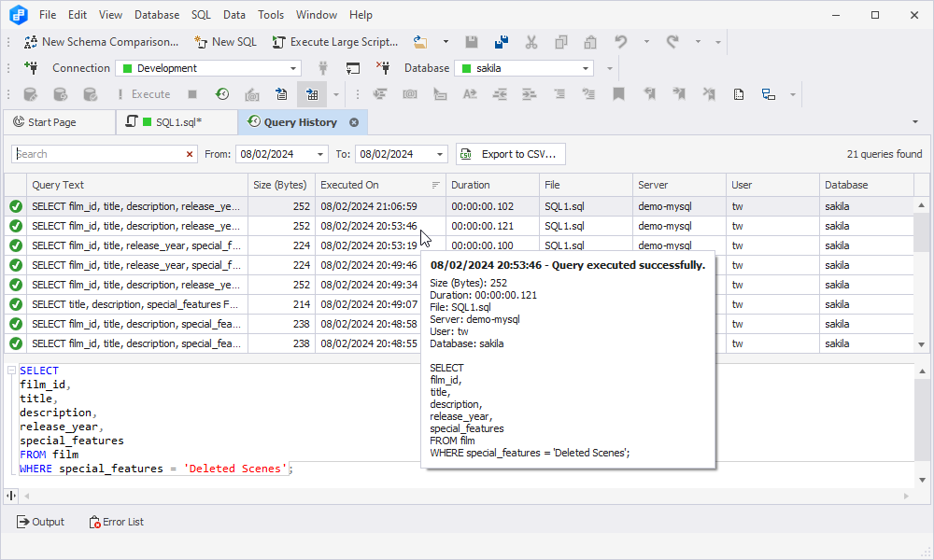Click the Previous Bookmark icon

[x=649, y=94]
